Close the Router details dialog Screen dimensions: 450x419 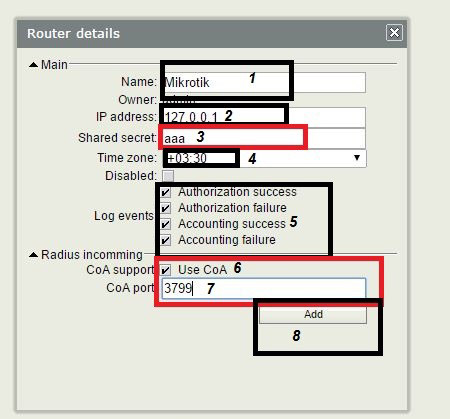(394, 33)
